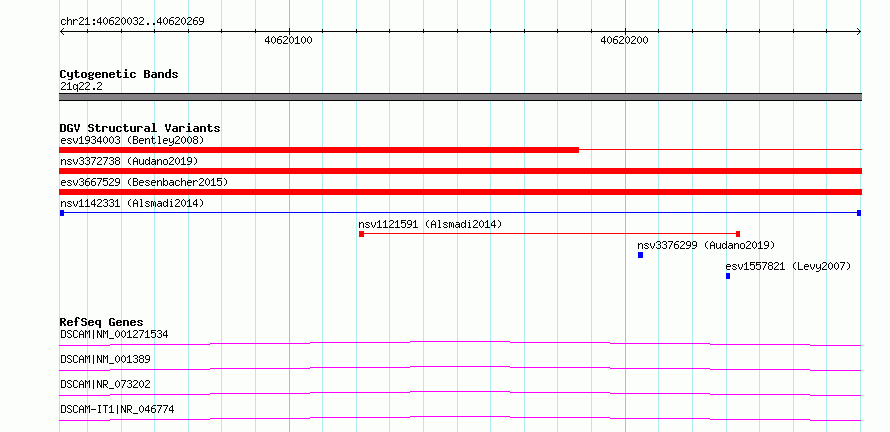The image size is (890, 432).
Task: Select the magenta DSCAM|NM_001389 transcript line
Action: tap(460, 368)
